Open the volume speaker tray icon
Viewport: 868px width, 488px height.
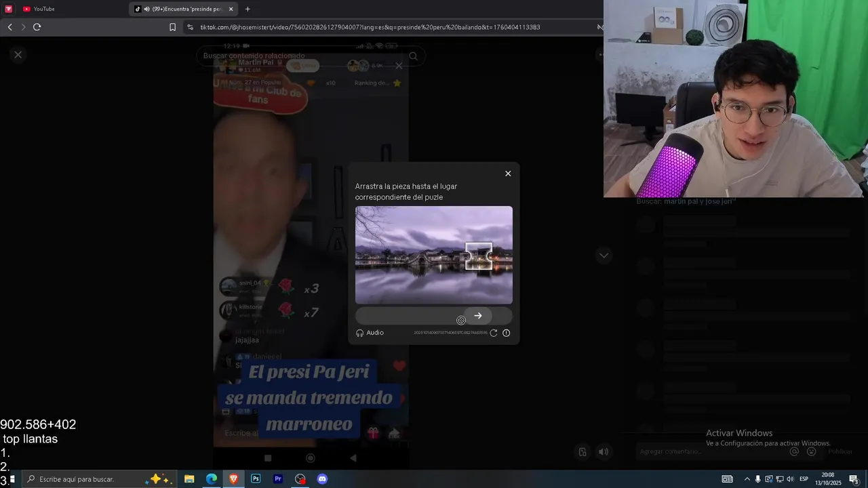tap(790, 479)
